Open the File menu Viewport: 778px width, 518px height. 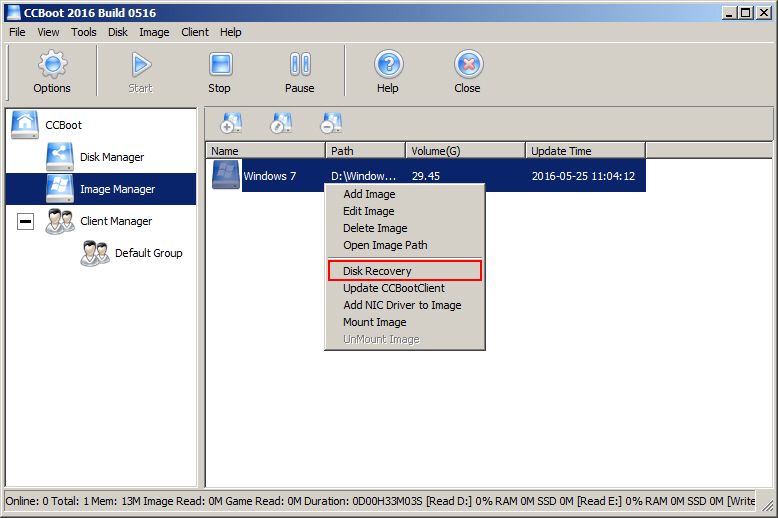click(x=17, y=32)
